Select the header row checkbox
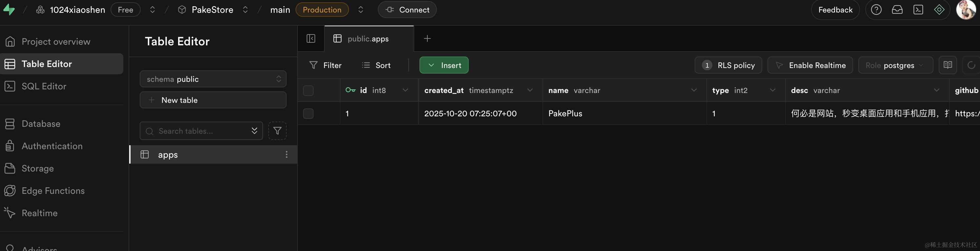980x251 pixels. pos(308,91)
